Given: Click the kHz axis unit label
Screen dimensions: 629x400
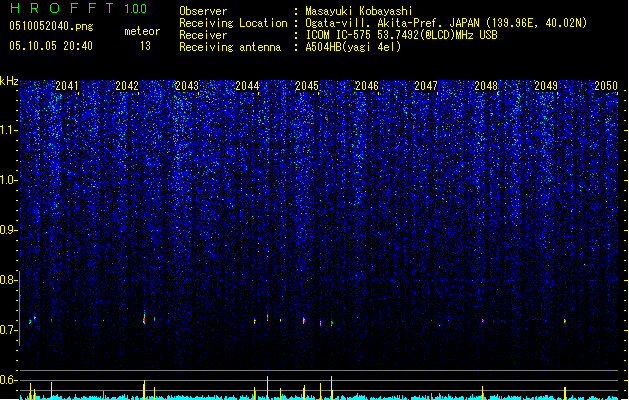Looking at the screenshot, I should pyautogui.click(x=9, y=81).
